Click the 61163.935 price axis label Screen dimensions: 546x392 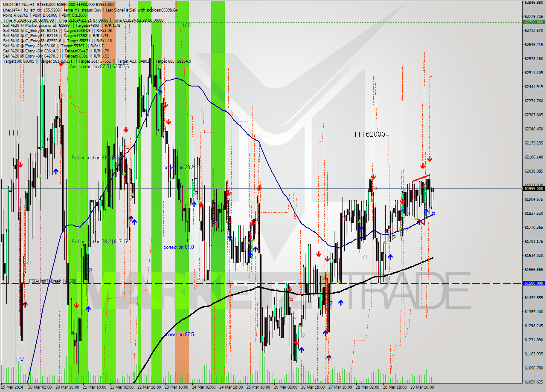[534, 354]
